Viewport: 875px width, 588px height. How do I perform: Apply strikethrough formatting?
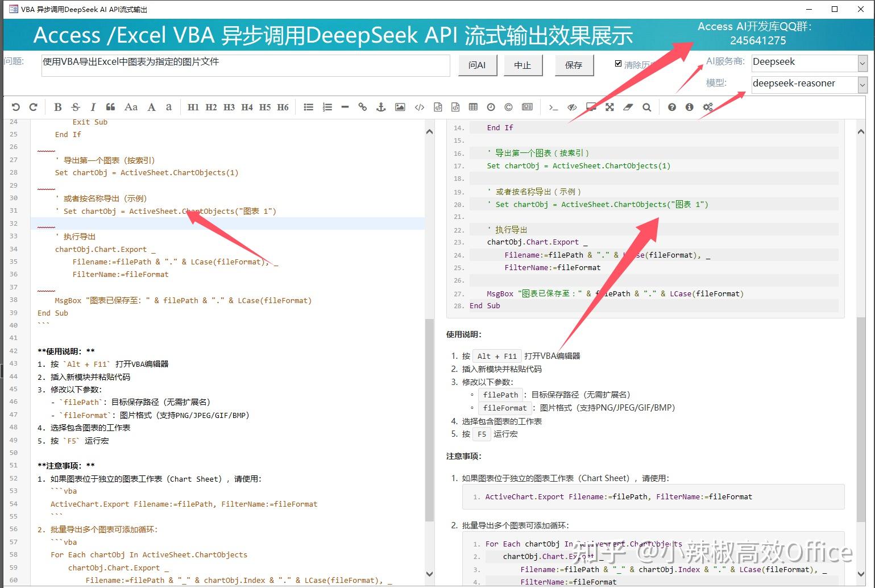pyautogui.click(x=75, y=107)
